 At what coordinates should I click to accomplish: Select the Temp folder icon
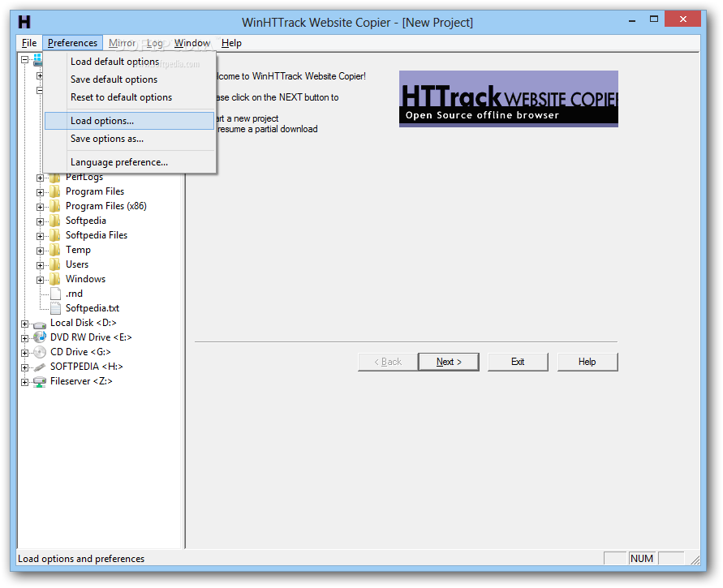click(x=55, y=250)
